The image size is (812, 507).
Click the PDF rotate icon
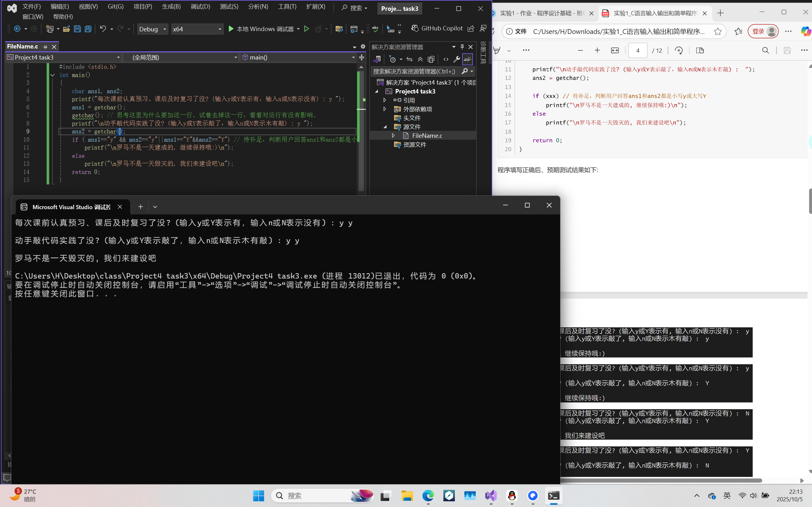[x=678, y=50]
